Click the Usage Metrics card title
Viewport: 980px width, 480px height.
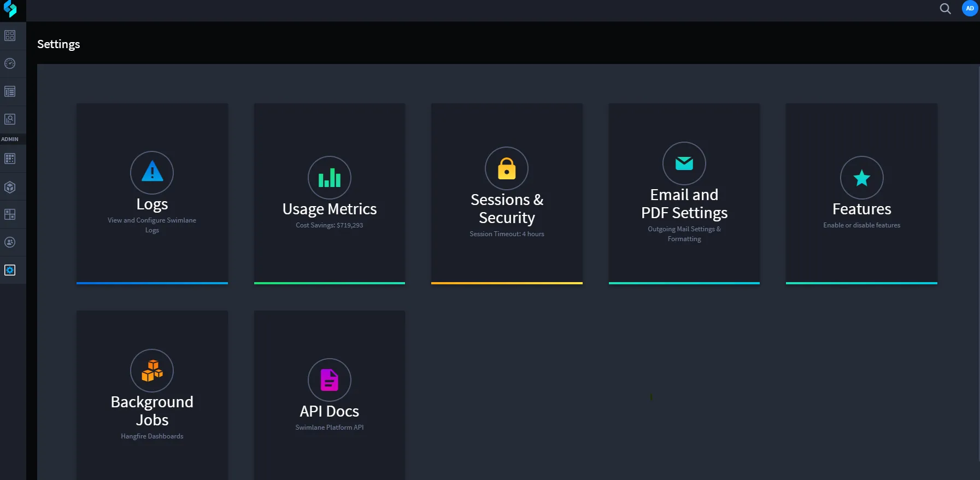[x=330, y=209]
